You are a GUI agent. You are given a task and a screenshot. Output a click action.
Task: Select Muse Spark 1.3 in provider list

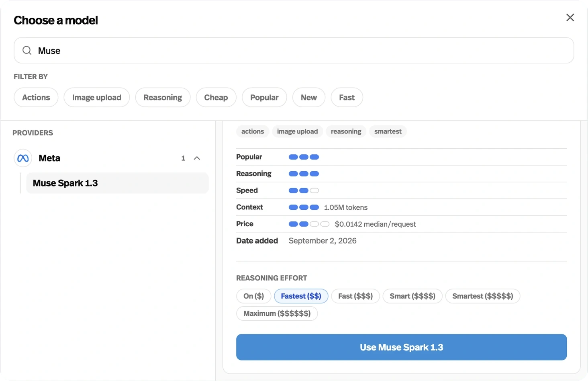click(x=117, y=183)
